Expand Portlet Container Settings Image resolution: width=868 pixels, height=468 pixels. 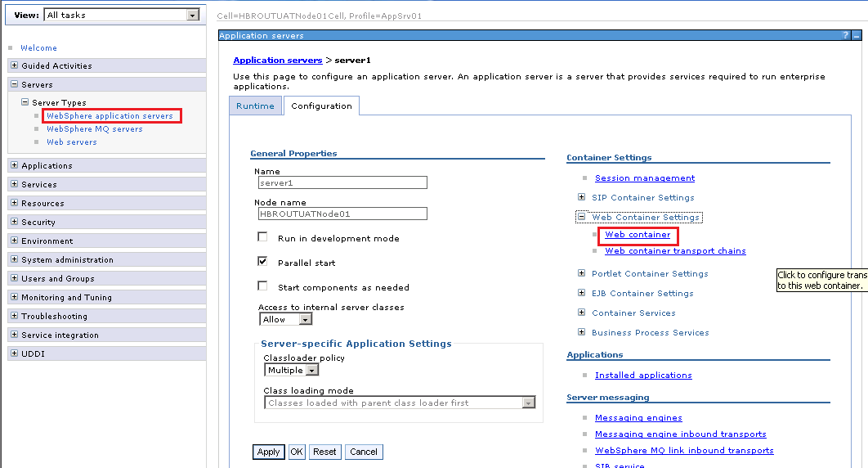581,273
